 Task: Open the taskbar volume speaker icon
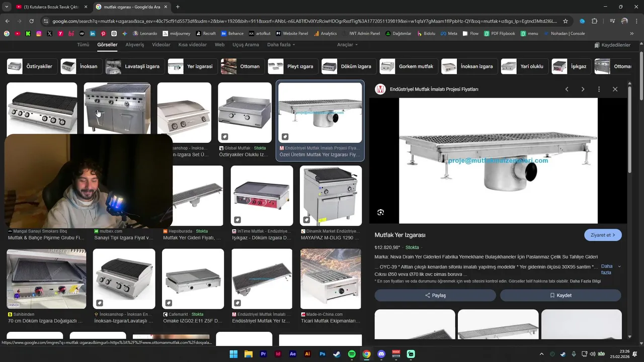pyautogui.click(x=593, y=354)
